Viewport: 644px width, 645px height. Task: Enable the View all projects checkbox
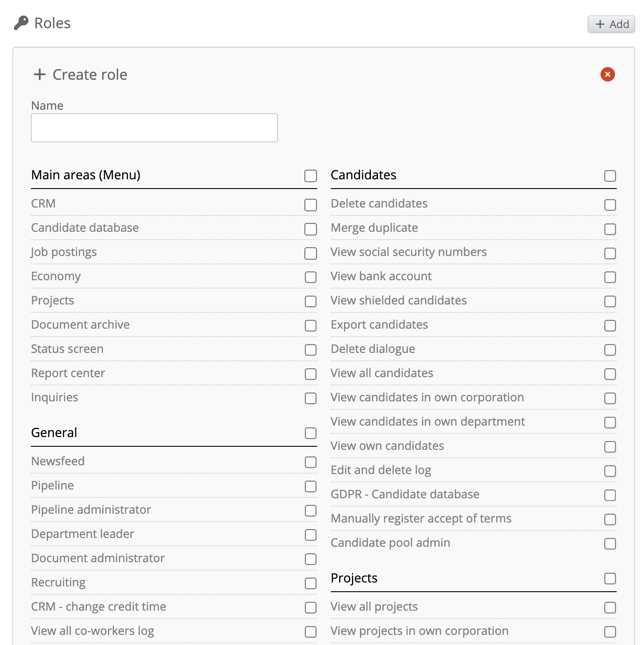click(x=610, y=608)
